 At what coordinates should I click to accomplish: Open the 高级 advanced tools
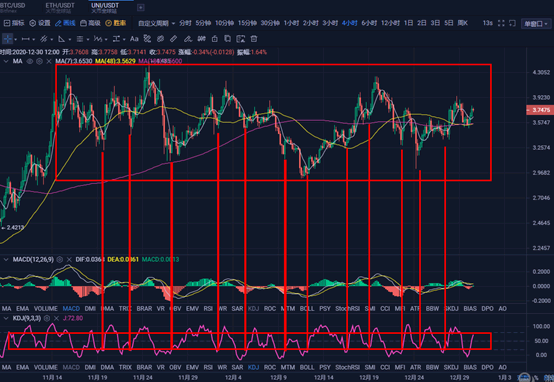(90, 23)
